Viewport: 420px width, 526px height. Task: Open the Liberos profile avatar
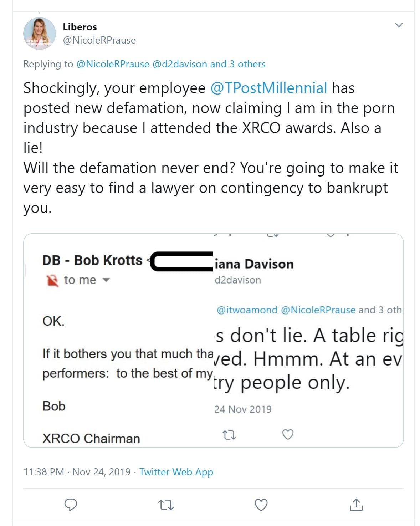click(x=39, y=33)
